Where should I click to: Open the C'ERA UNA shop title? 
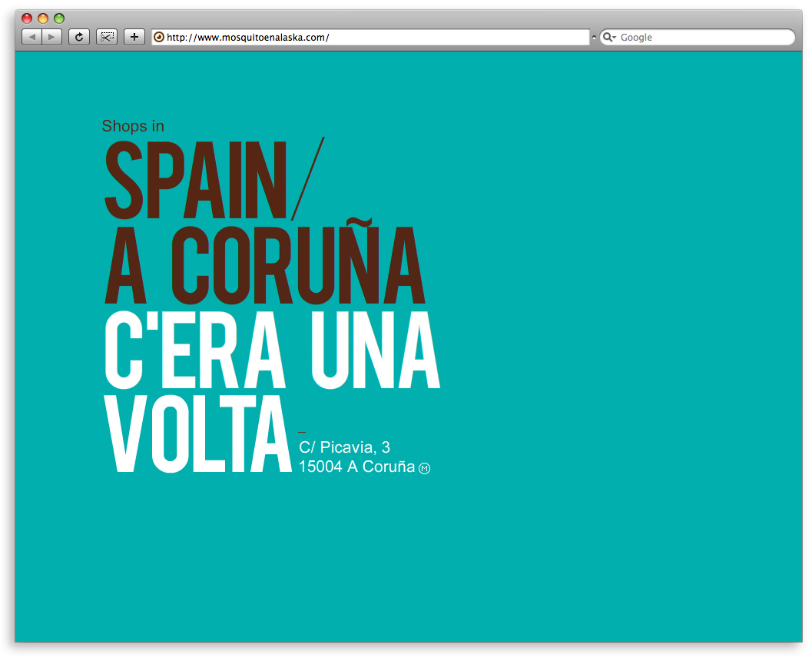[x=272, y=350]
